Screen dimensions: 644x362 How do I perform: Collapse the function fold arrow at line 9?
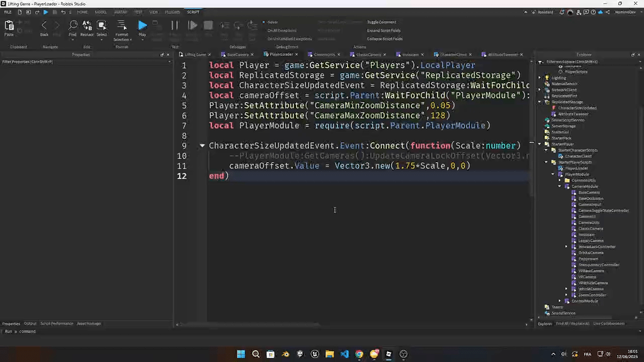[x=202, y=146]
